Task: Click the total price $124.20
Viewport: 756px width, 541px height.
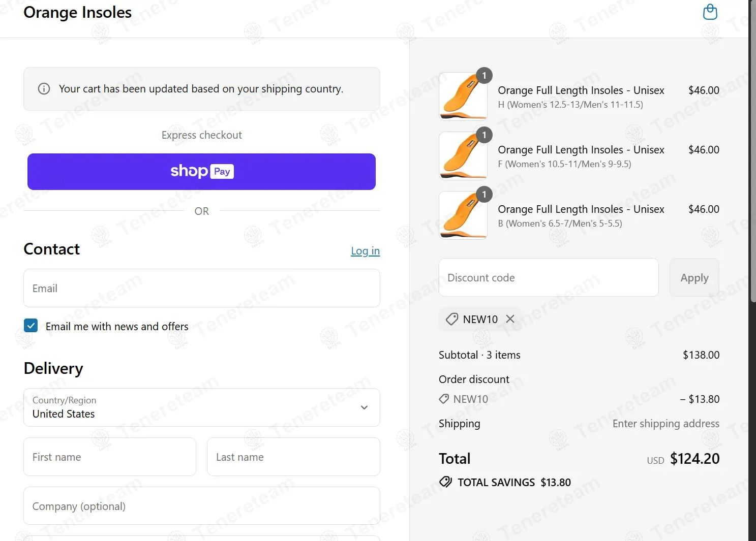Action: tap(695, 459)
